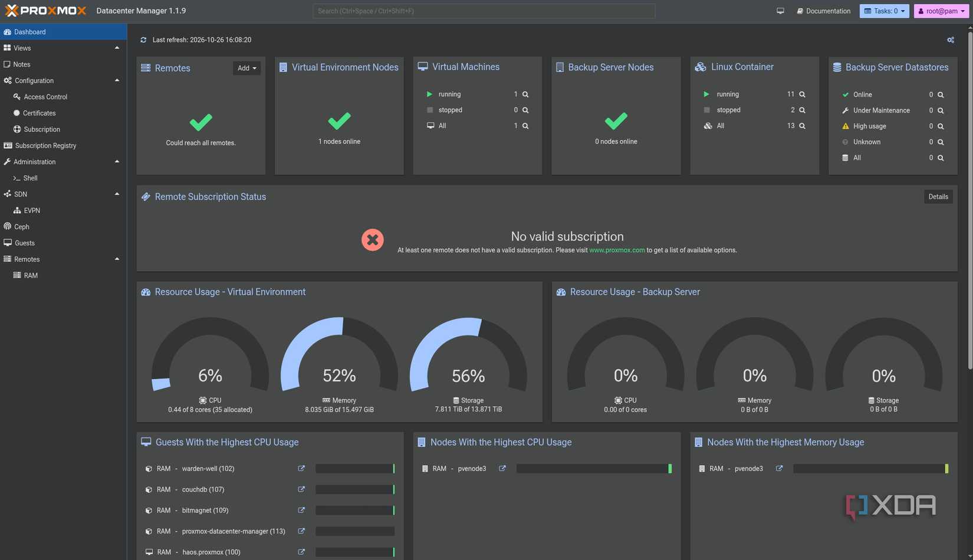Open warden-well (102) external link icon
This screenshot has height=560, width=973.
click(301, 469)
